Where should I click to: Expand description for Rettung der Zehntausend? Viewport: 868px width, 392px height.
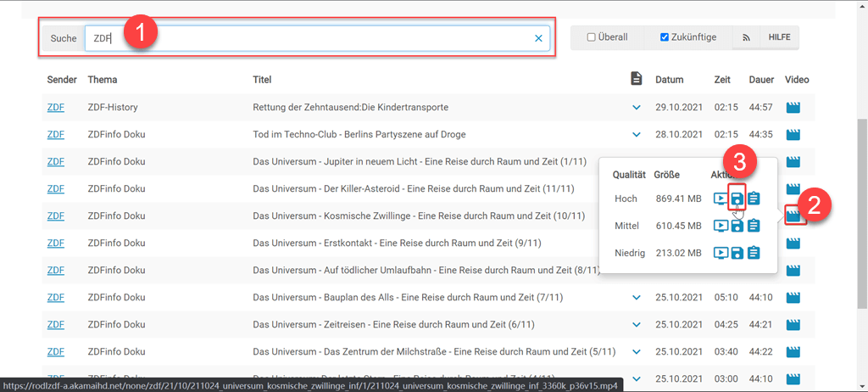637,108
